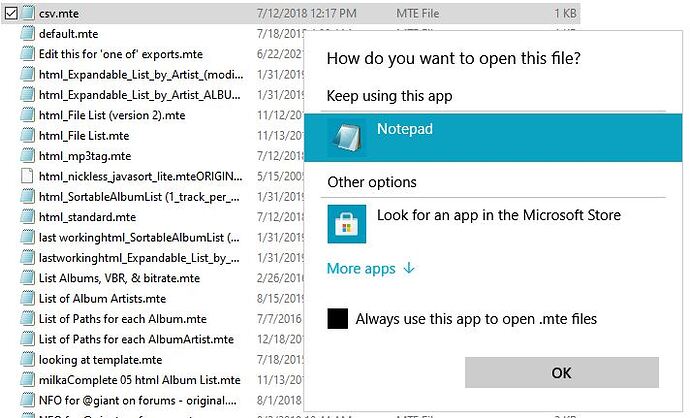The width and height of the screenshot is (690, 418).
Task: Click the default.mte file icon
Action: 28,33
